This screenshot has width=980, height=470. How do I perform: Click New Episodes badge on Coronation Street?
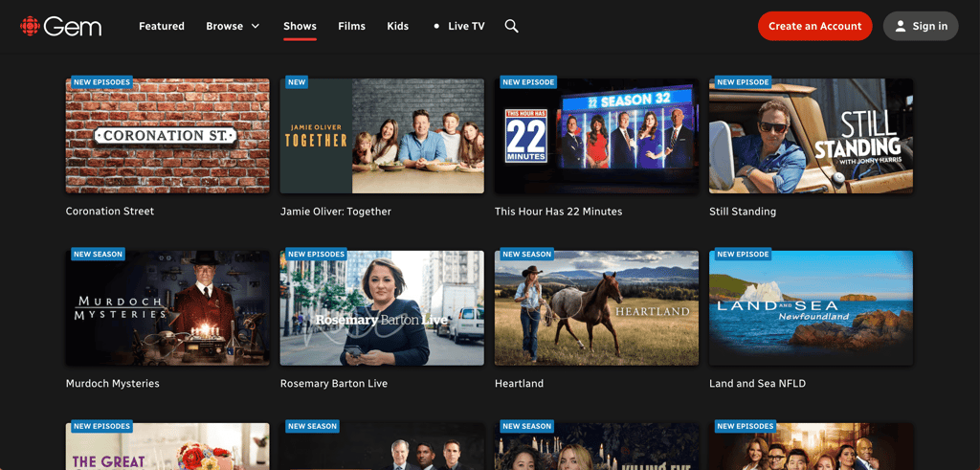pyautogui.click(x=101, y=82)
